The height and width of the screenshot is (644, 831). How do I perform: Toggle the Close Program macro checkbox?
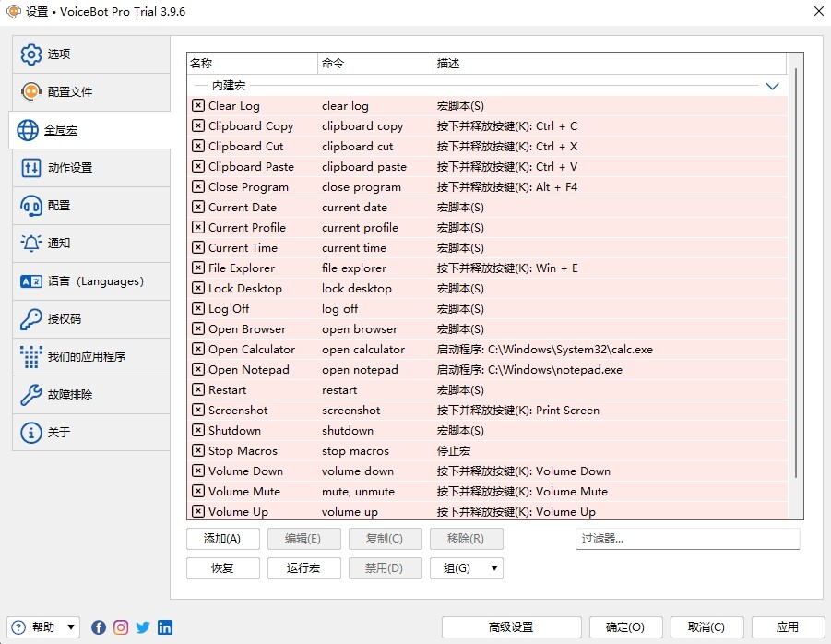[197, 186]
